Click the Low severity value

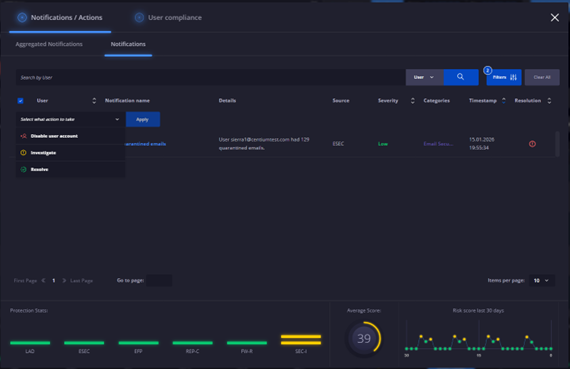(x=383, y=144)
